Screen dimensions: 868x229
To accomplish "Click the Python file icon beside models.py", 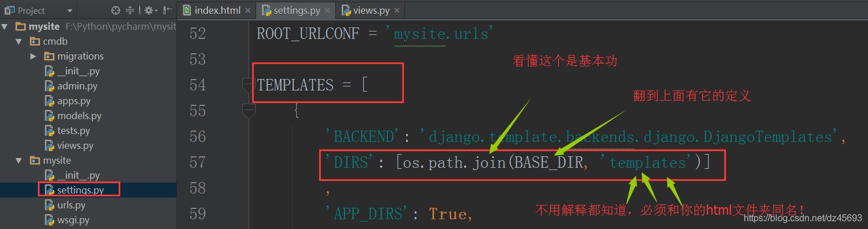I will 49,116.
